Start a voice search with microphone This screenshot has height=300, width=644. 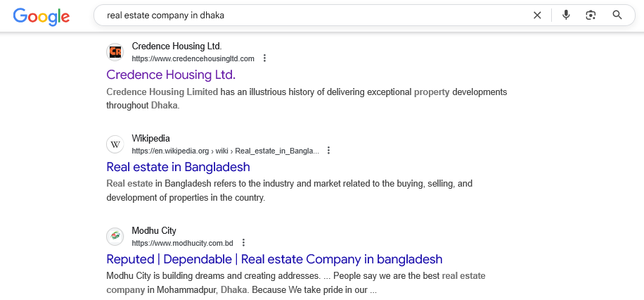point(566,15)
